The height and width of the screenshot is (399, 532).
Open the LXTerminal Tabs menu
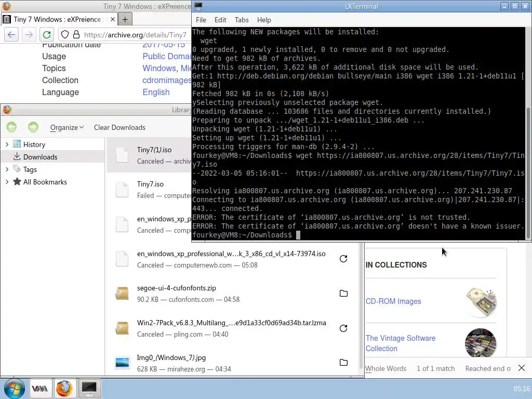point(242,20)
